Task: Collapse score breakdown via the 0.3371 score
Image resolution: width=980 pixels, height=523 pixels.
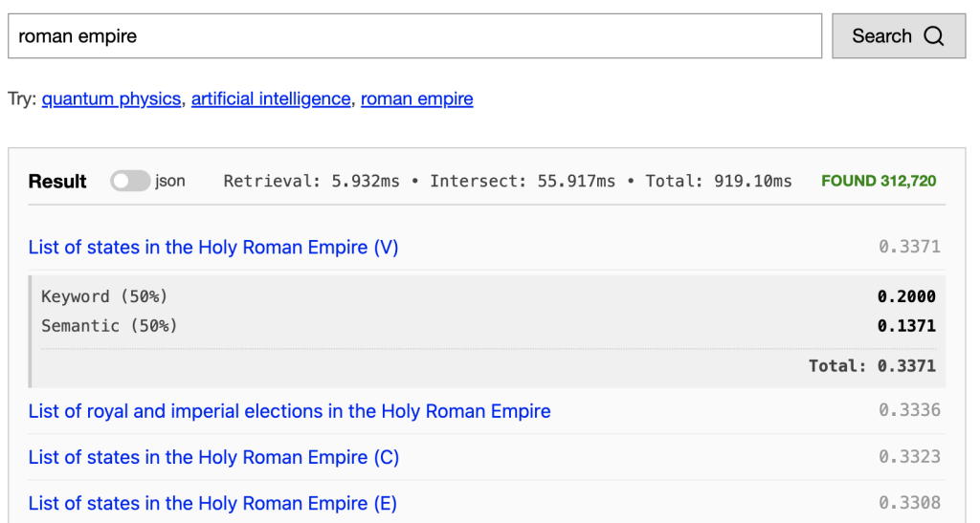Action: (909, 247)
